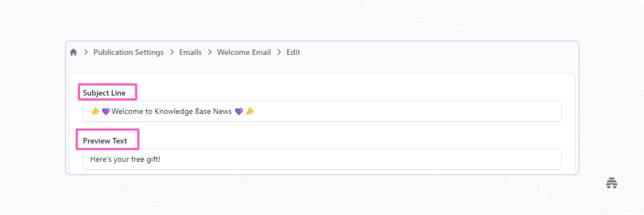Click the Subject Line label
Viewport: 644px width, 215px height.
click(x=104, y=93)
